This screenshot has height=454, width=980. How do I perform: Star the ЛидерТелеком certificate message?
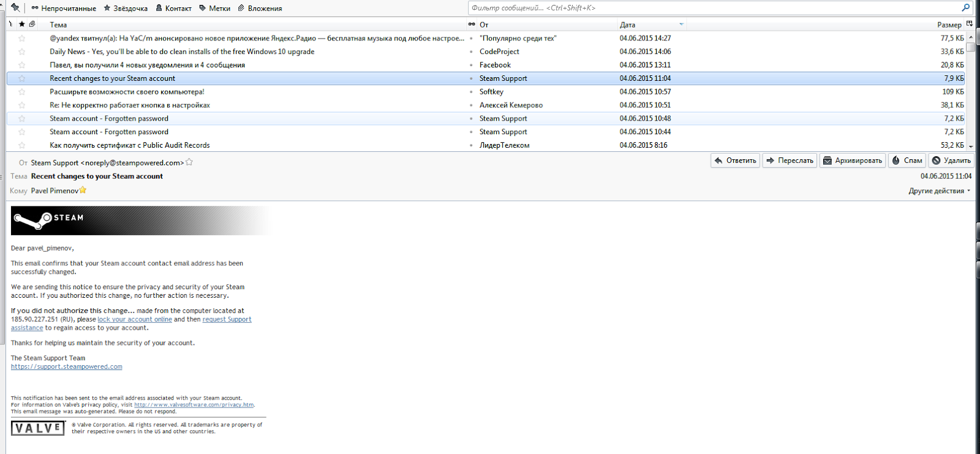point(22,145)
